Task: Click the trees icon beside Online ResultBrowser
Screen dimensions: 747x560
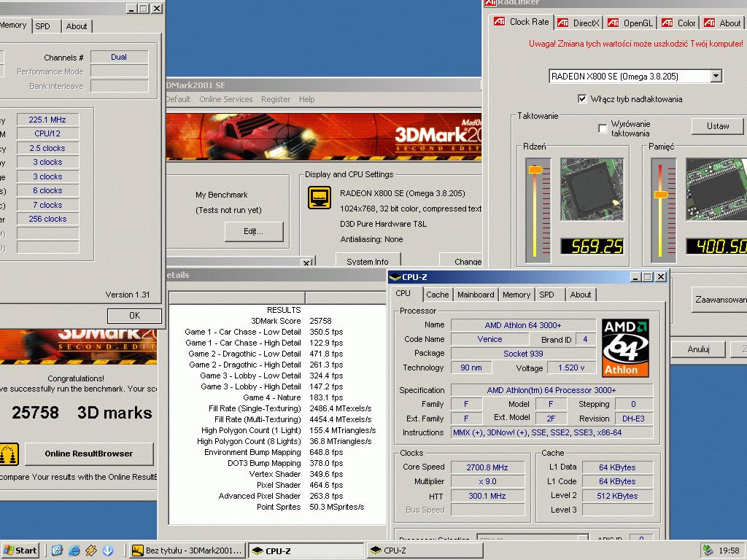Action: click(9, 454)
